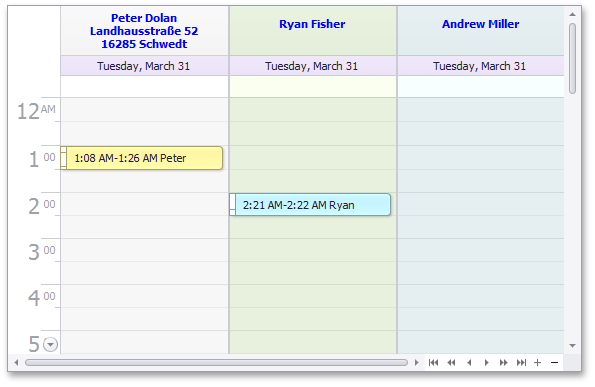Go to the last resource

521,363
